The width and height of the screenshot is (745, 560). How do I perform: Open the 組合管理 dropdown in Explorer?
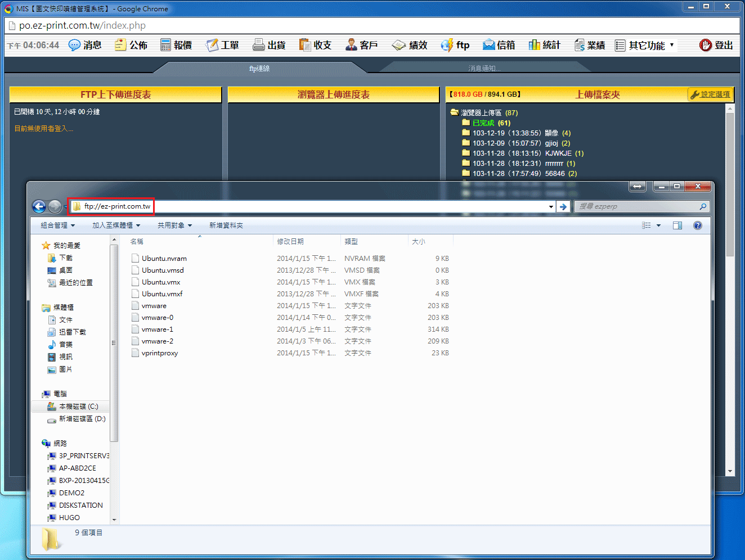tap(57, 225)
